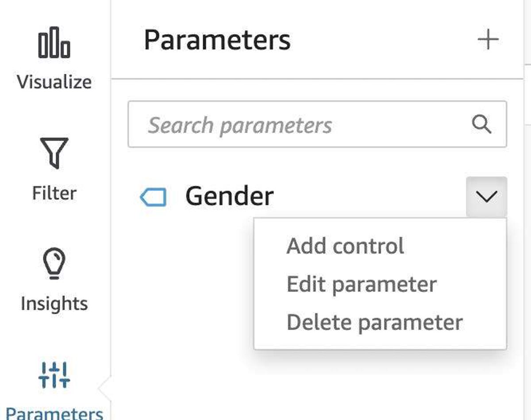Open the Visualize pane via its label
This screenshot has width=531, height=420.
[x=54, y=82]
